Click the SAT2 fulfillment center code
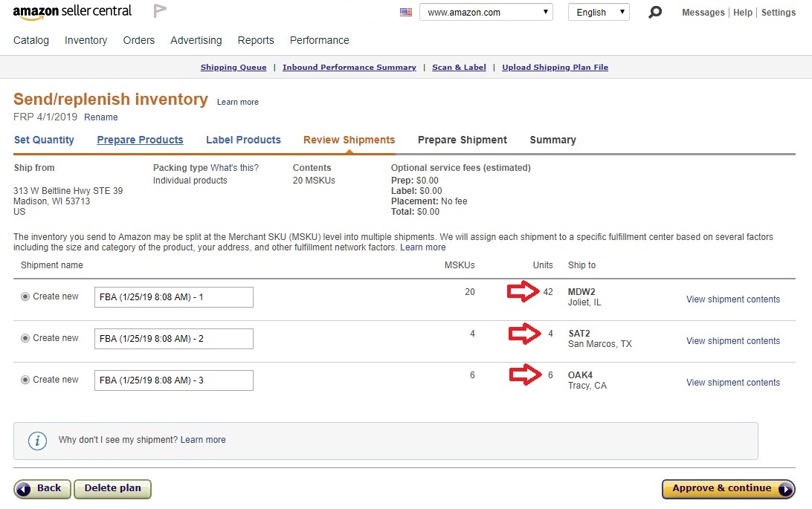This screenshot has width=812, height=509. (579, 334)
